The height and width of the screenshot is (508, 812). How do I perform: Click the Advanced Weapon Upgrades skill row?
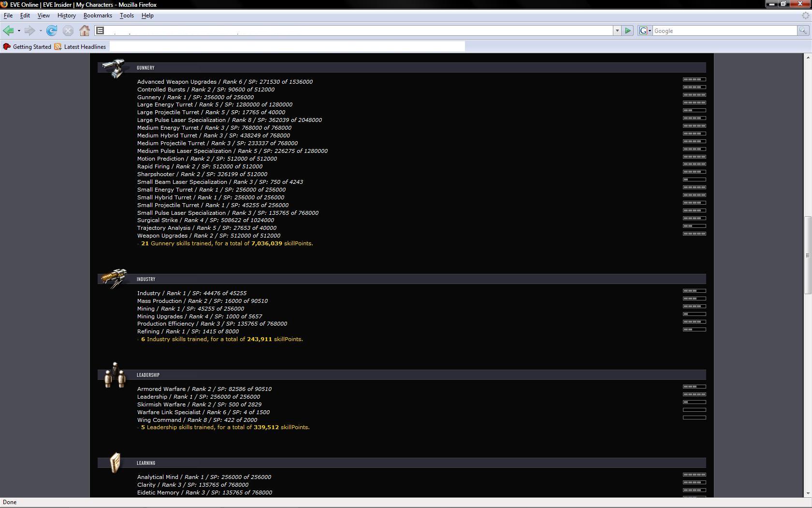[x=225, y=82]
